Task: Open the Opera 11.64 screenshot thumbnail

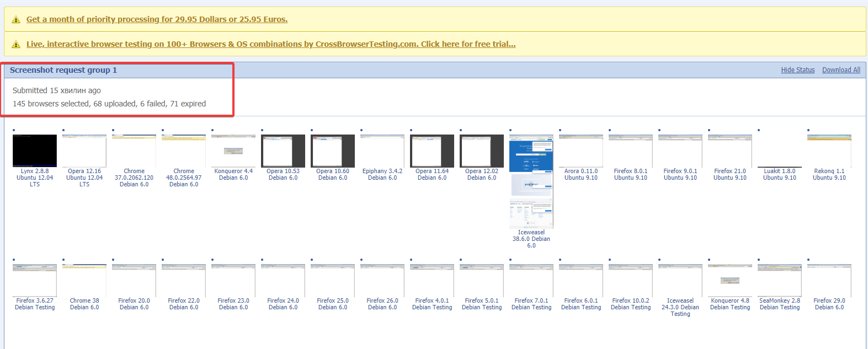Action: pos(432,151)
